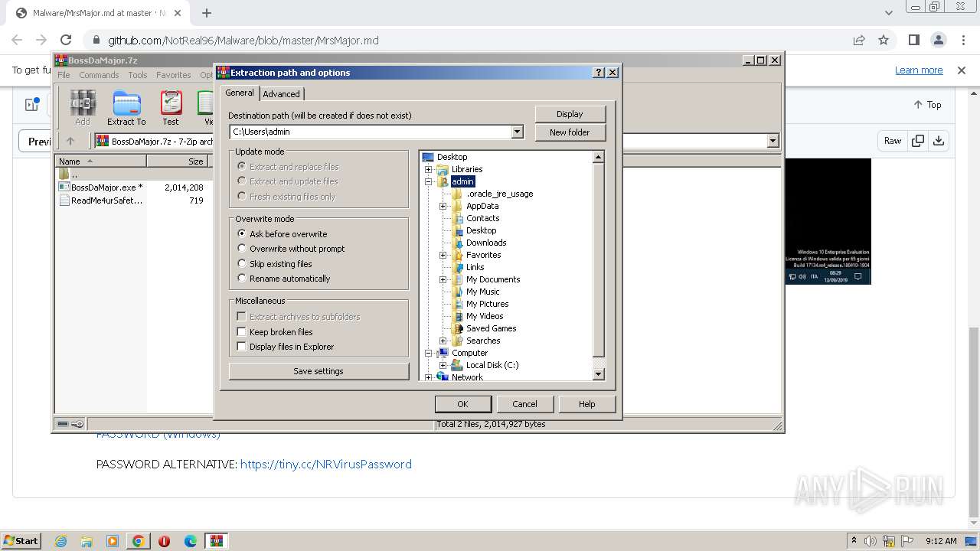Click the Extract To toolbar icon

(x=126, y=108)
